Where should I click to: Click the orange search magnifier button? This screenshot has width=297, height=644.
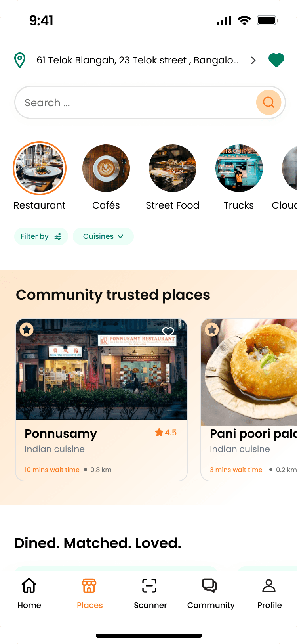pyautogui.click(x=269, y=102)
